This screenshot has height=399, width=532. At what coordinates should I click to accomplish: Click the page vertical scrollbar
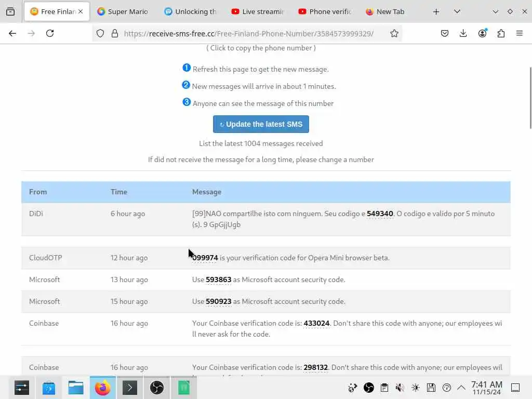[530, 98]
